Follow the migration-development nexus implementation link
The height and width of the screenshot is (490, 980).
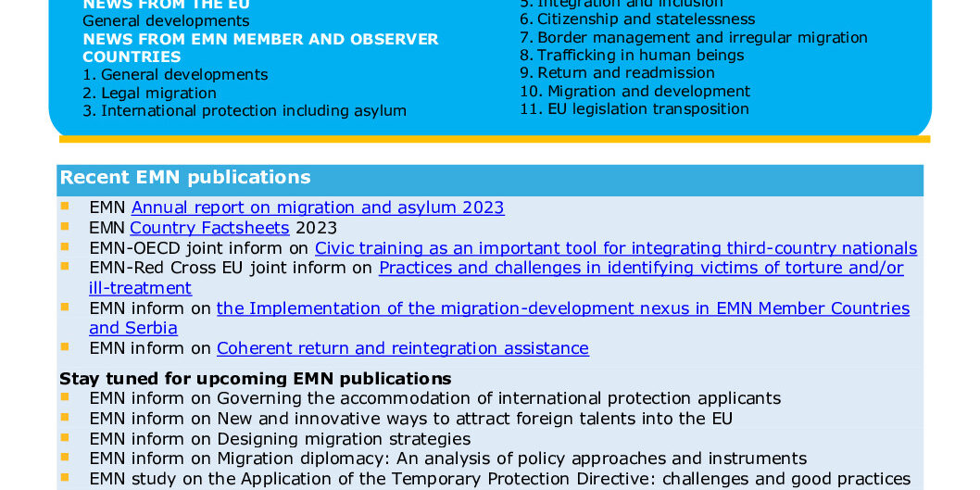click(562, 308)
